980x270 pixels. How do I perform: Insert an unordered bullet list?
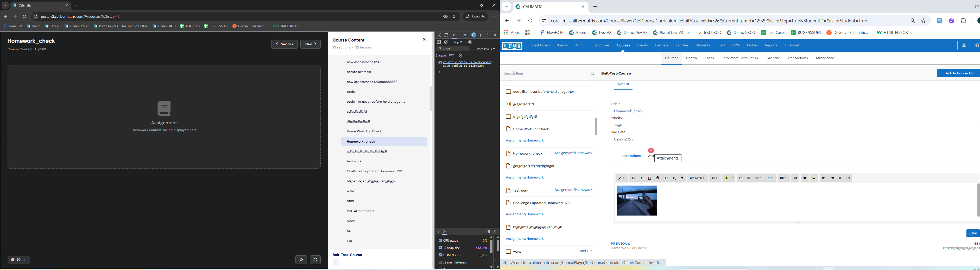[x=749, y=178]
